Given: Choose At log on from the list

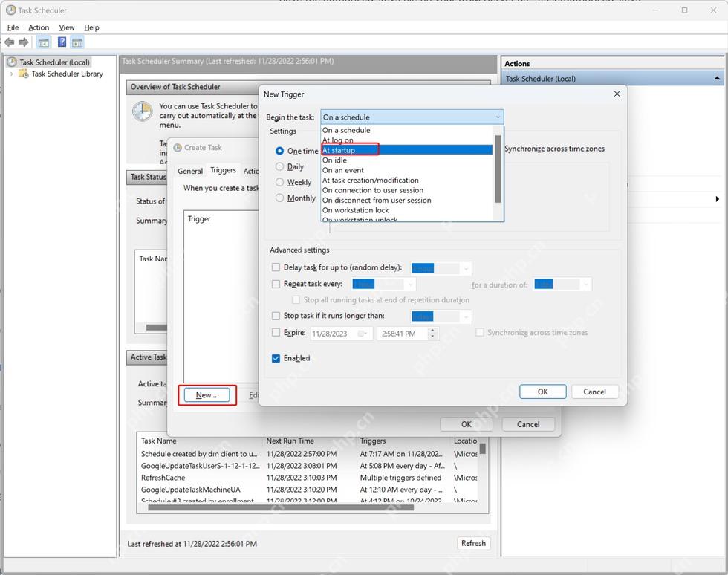Looking at the screenshot, I should 407,140.
